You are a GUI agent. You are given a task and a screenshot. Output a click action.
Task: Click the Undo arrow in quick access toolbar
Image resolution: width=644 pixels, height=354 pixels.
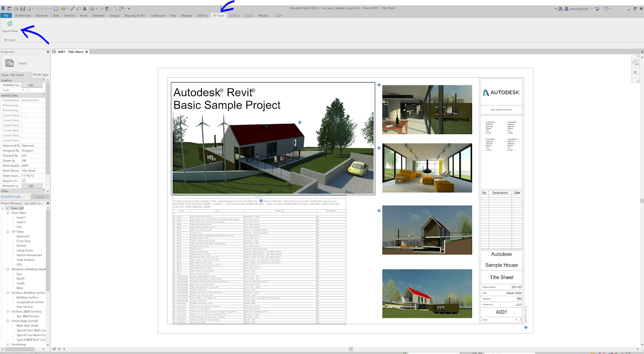coord(38,8)
